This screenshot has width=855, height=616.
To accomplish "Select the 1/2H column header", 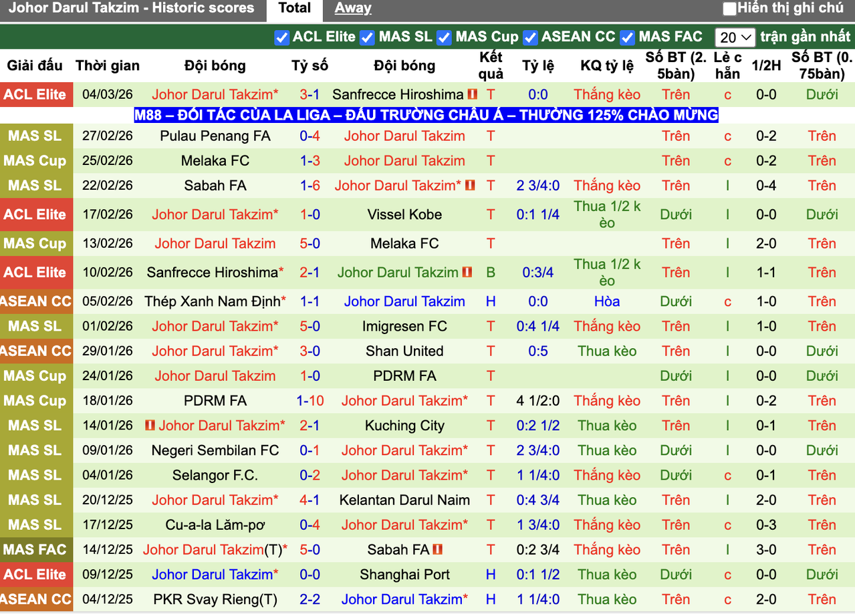I will 766,65.
